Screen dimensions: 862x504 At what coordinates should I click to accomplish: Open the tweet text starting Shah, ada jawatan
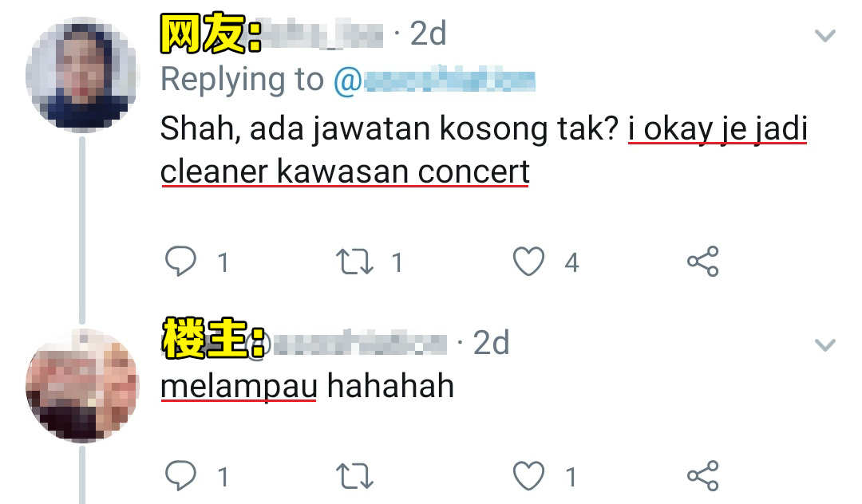coord(484,150)
